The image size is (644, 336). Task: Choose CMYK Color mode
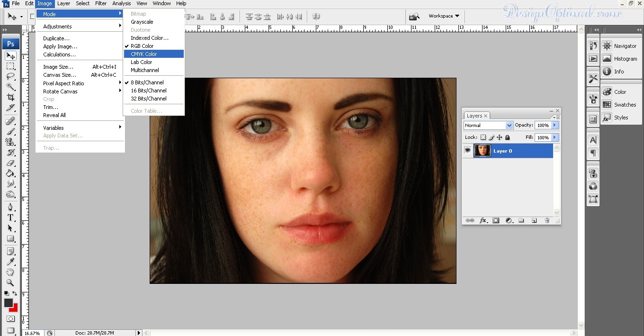coord(153,54)
